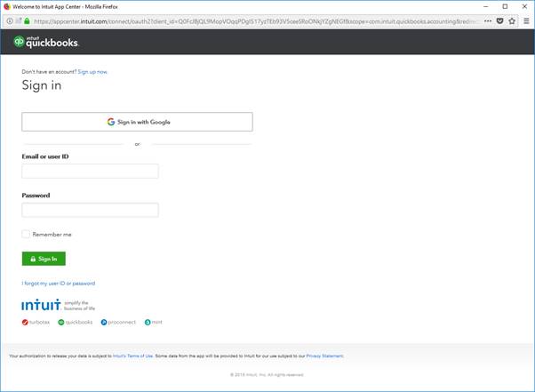
Task: Bookmark this page with the star icon
Action: (x=512, y=20)
